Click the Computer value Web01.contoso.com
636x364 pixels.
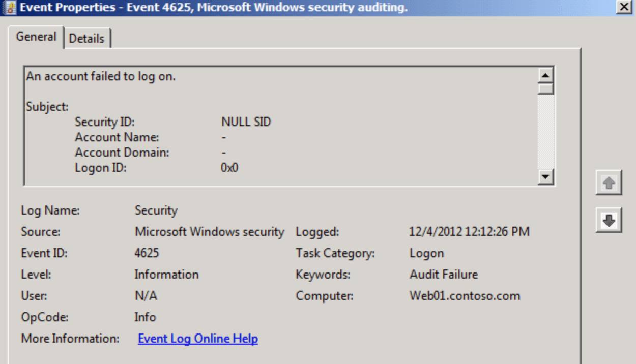pos(465,296)
